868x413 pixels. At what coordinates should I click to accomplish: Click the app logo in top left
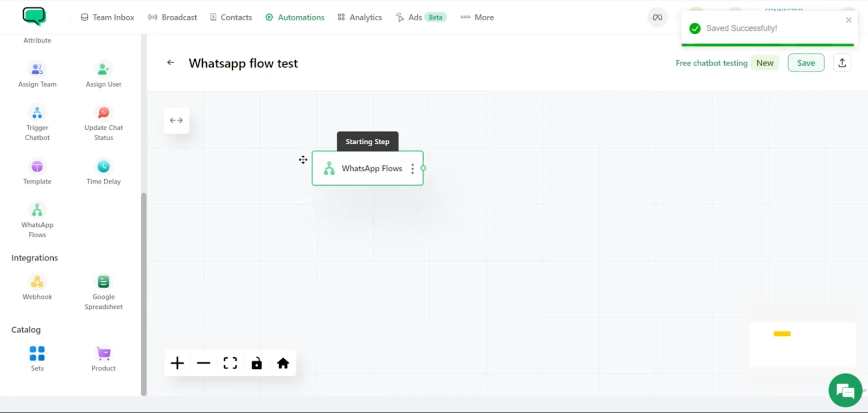click(34, 17)
